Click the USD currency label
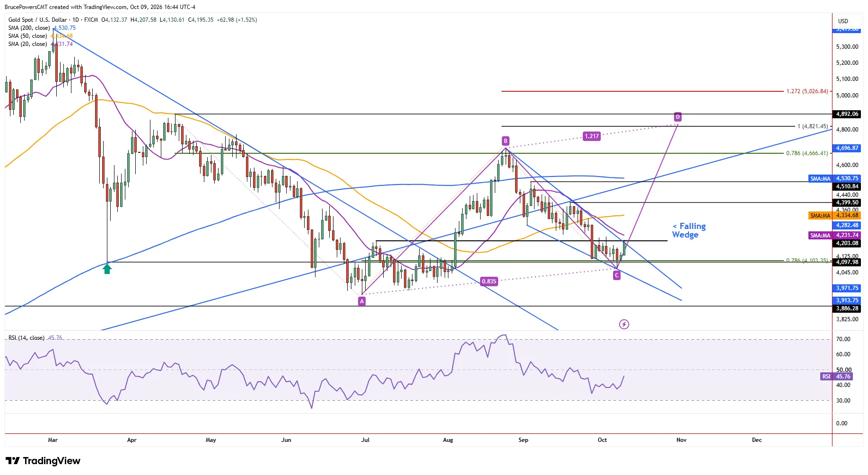The width and height of the screenshot is (868, 475). click(x=843, y=21)
